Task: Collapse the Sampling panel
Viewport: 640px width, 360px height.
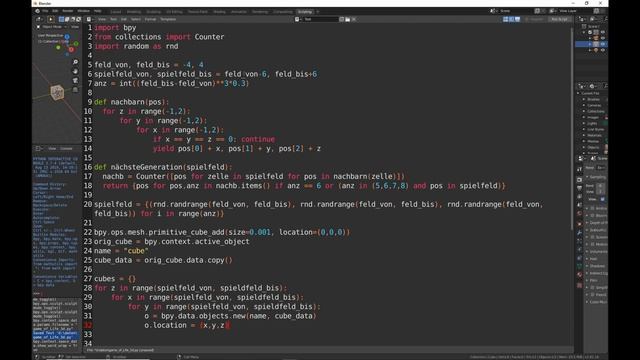Action: 597,177
